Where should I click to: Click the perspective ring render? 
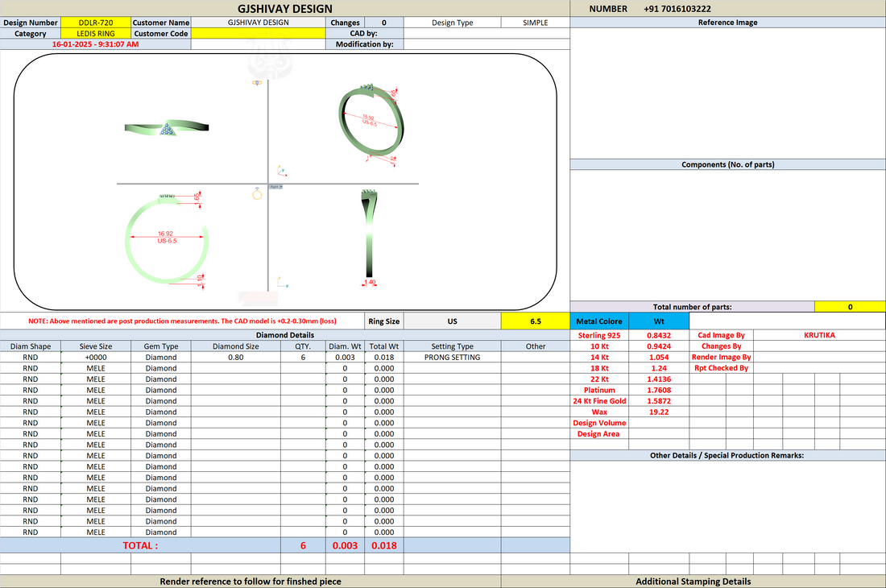pos(371,120)
